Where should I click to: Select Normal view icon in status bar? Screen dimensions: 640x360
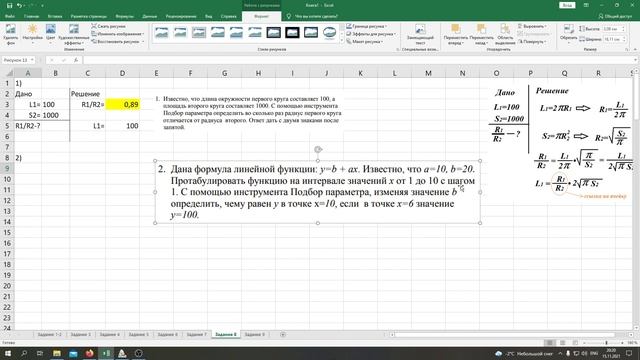pos(550,343)
